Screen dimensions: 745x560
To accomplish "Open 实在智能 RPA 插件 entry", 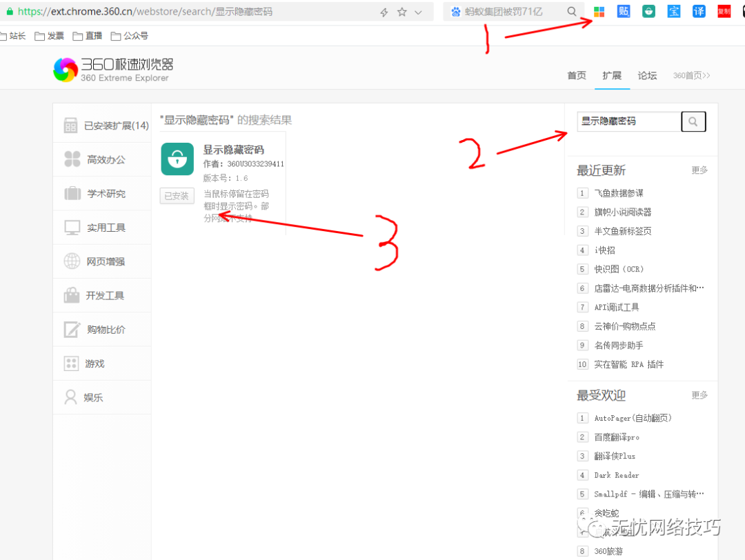I will [628, 364].
